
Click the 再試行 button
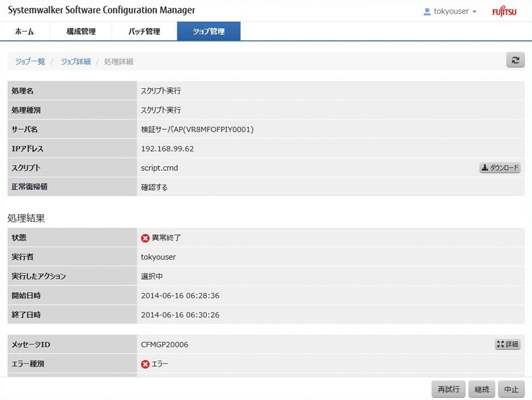(x=448, y=389)
